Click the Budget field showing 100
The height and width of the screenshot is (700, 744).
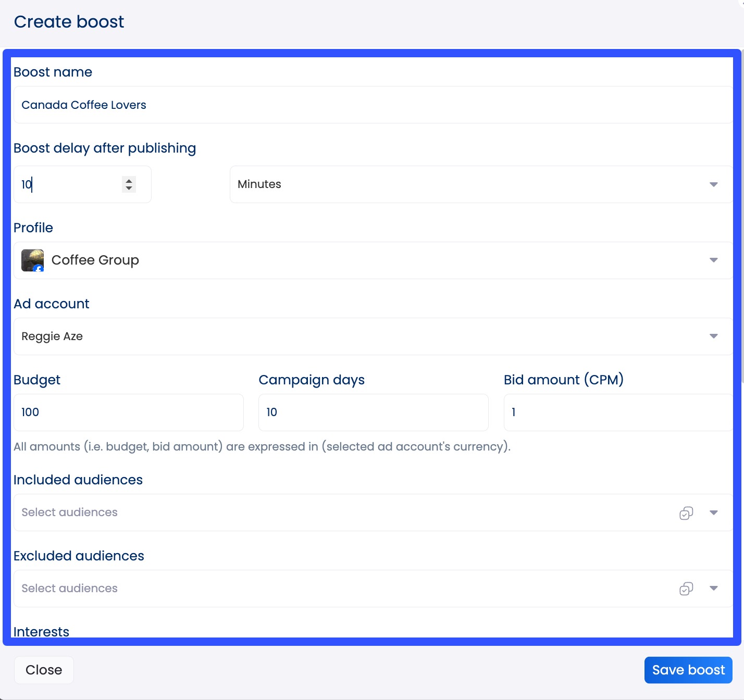pos(128,412)
